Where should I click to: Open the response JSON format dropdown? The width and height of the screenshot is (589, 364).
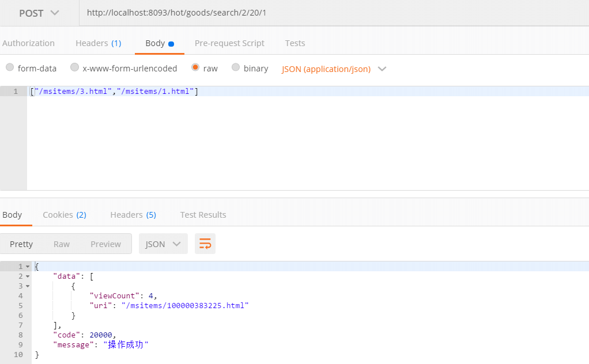[163, 244]
